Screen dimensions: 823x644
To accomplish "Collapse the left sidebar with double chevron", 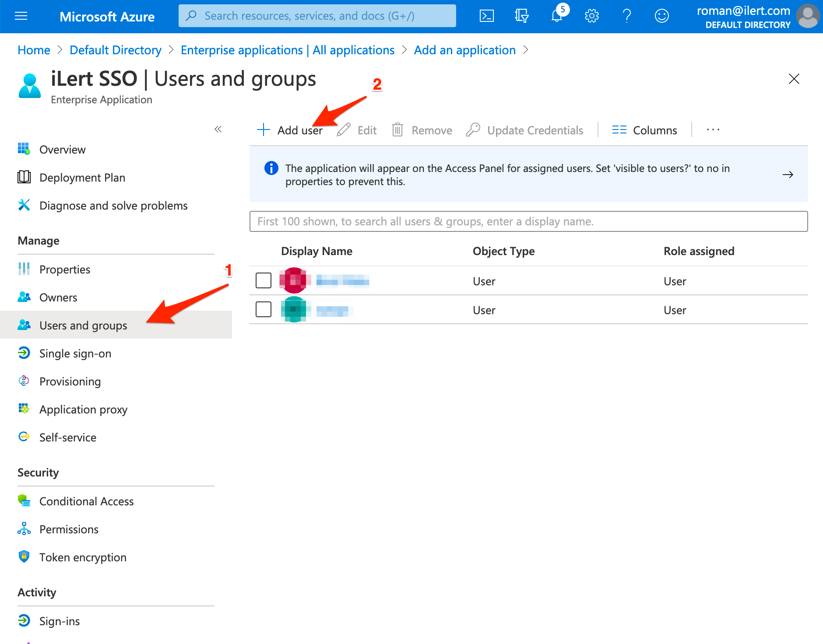I will point(218,129).
